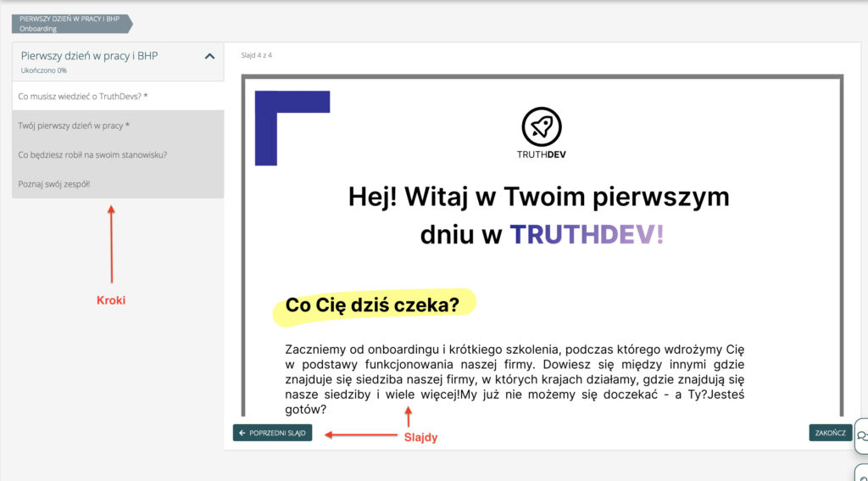Collapse the section with the chevron arrow
The width and height of the screenshot is (868, 481).
pyautogui.click(x=210, y=57)
